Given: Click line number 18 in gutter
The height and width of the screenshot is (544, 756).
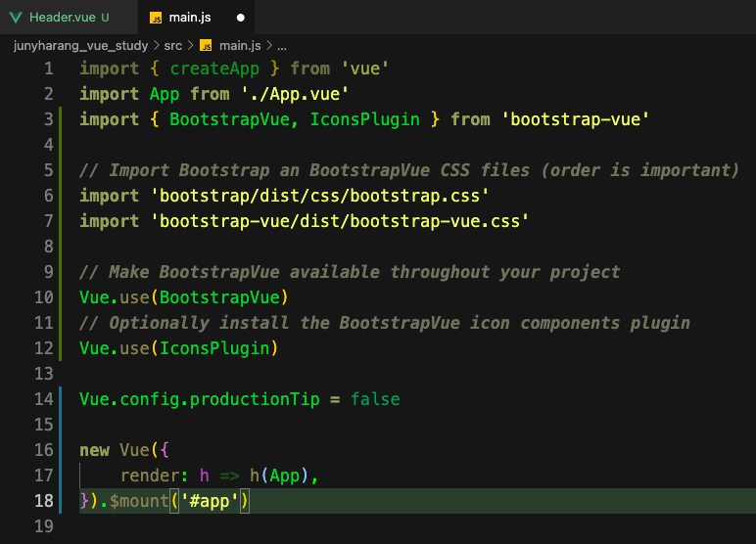Looking at the screenshot, I should pos(44,501).
